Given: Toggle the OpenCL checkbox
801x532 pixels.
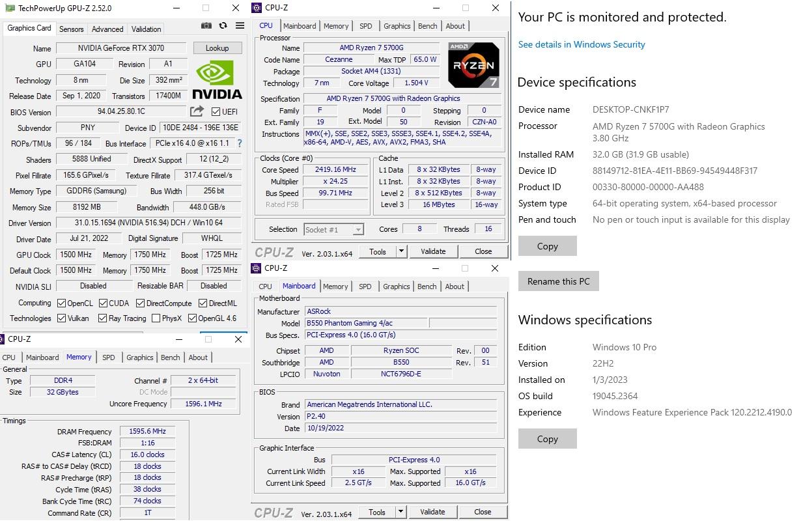Looking at the screenshot, I should click(61, 303).
